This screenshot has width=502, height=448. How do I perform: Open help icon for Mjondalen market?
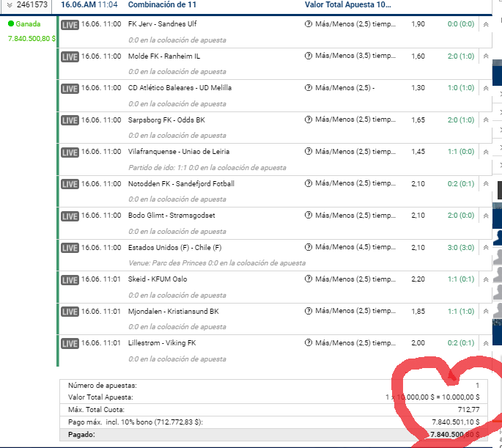pos(309,311)
